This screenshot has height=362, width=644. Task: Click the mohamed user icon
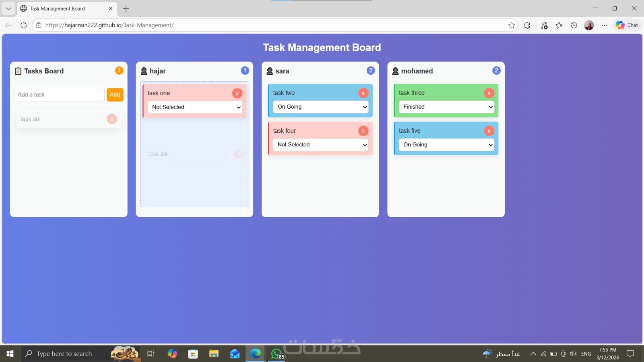395,71
